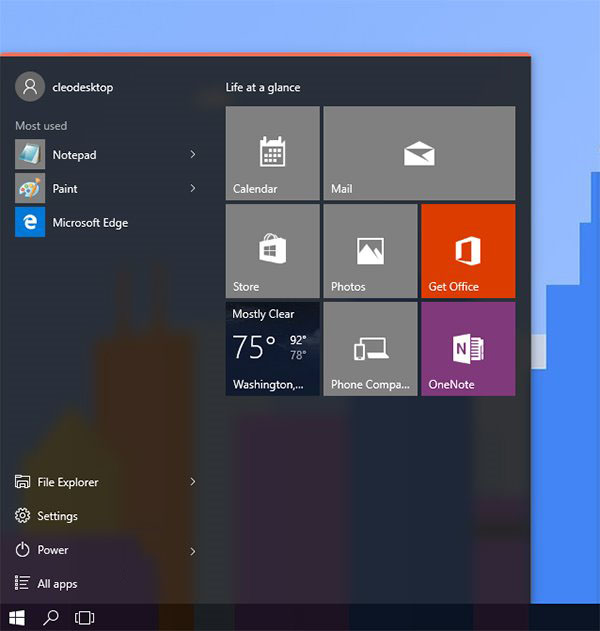Open the Mostly Clear weather tile
This screenshot has width=600, height=631.
pyautogui.click(x=272, y=349)
